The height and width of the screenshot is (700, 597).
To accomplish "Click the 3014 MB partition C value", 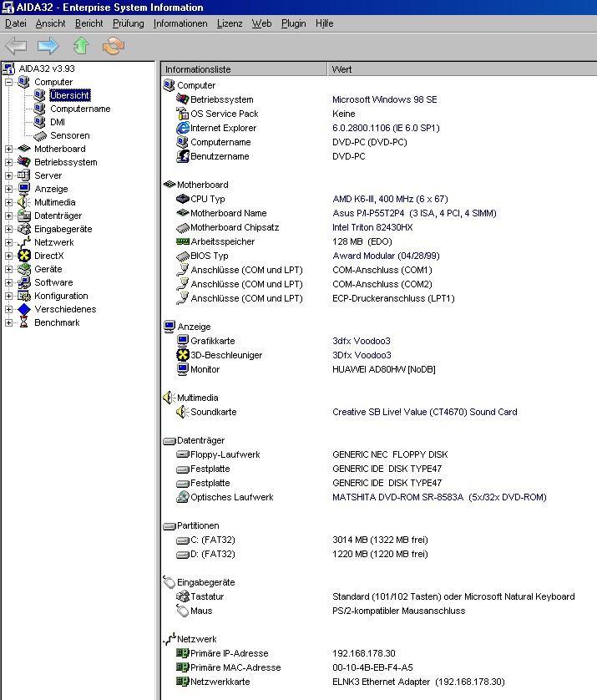I will (380, 540).
